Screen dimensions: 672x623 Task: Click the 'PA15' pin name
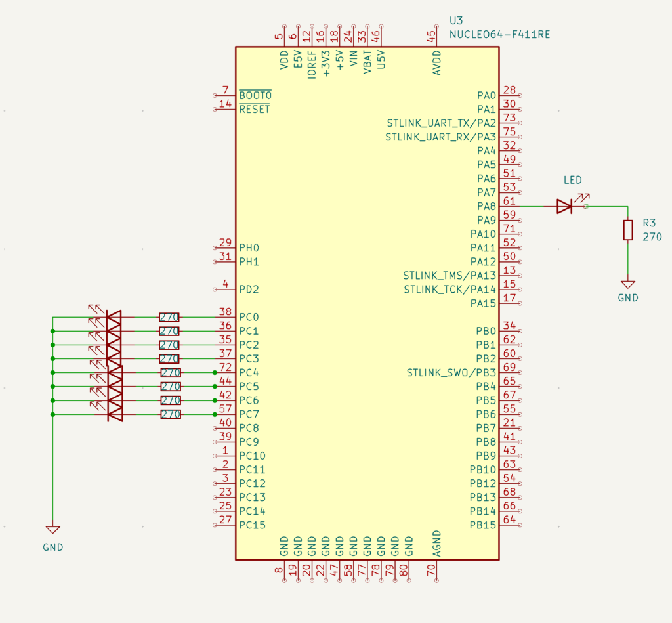tap(483, 303)
